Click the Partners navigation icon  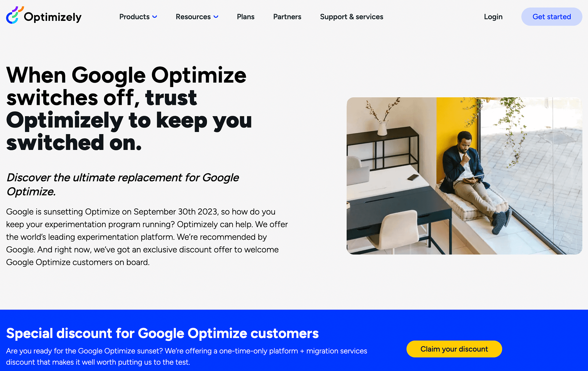click(x=287, y=17)
